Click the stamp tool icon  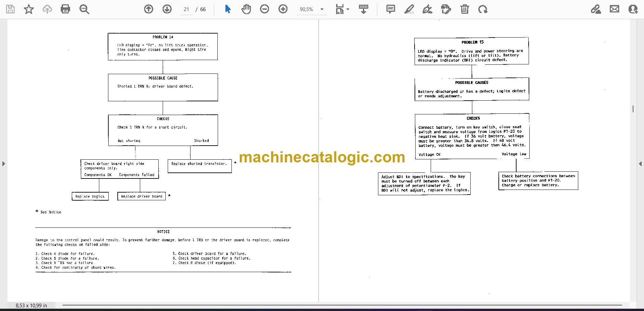click(446, 9)
